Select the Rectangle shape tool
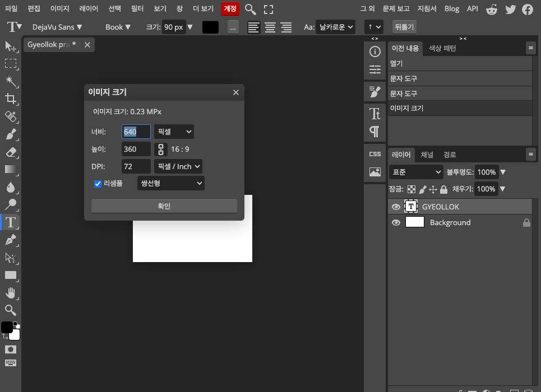 click(11, 275)
